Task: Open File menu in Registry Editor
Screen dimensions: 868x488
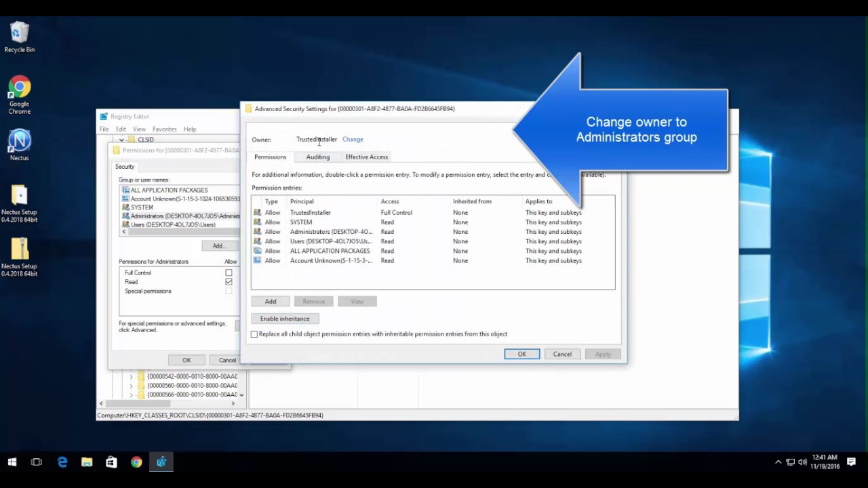Action: (x=104, y=129)
